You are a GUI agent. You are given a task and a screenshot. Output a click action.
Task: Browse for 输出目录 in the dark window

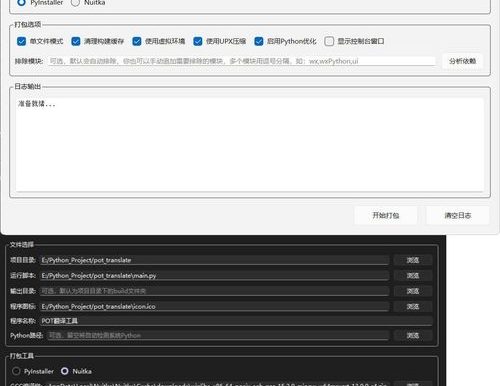413,291
